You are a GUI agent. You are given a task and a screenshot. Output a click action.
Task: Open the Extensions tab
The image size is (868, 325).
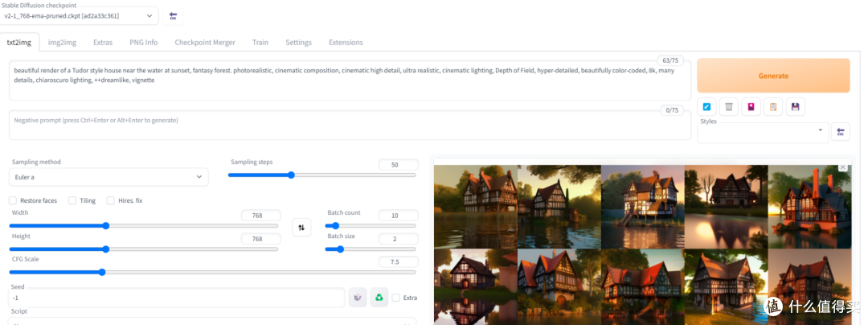coord(346,42)
